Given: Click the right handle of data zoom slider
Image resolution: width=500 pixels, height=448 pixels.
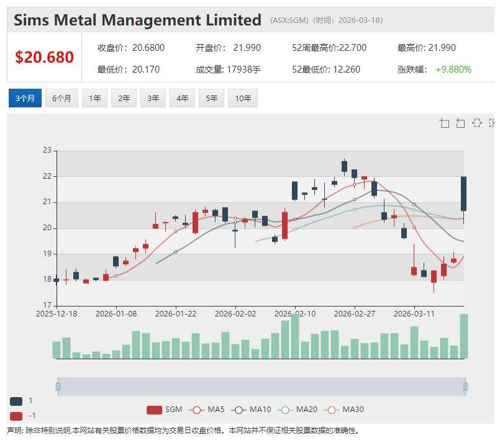Looking at the screenshot, I should (465, 387).
